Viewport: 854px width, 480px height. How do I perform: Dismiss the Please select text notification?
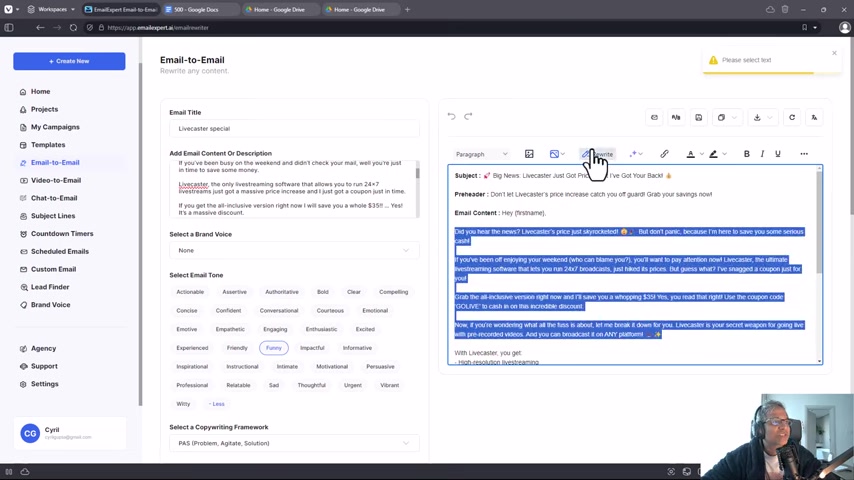(x=834, y=53)
